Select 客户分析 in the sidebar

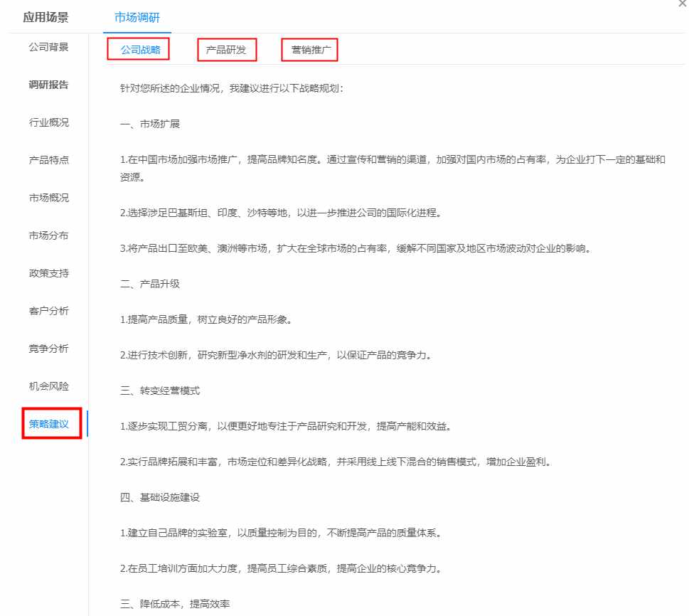49,311
